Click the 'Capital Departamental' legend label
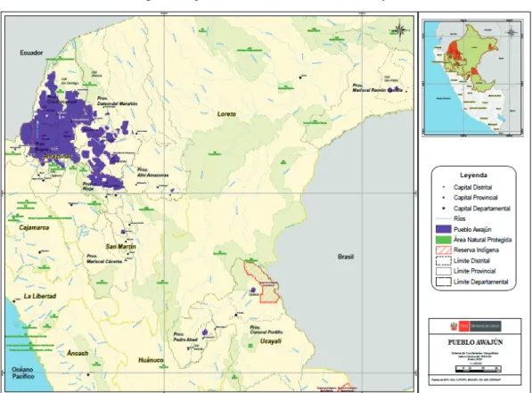The image size is (532, 393). tap(482, 209)
